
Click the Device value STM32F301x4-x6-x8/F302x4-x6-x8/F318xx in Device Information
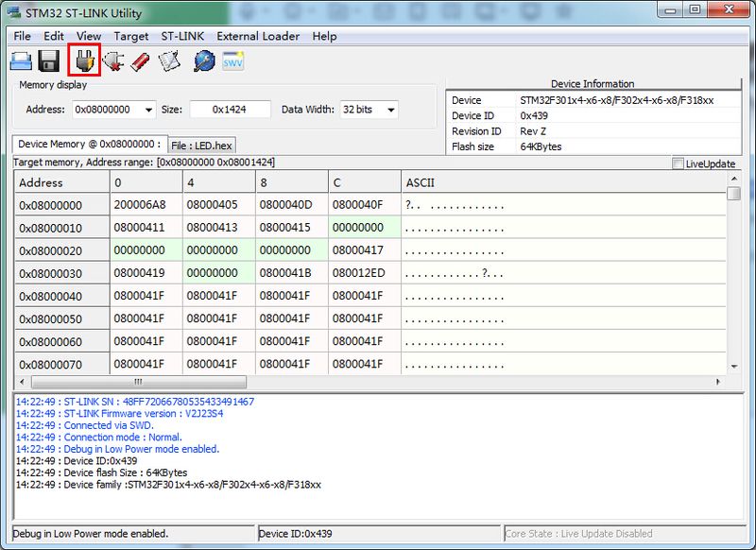[617, 100]
